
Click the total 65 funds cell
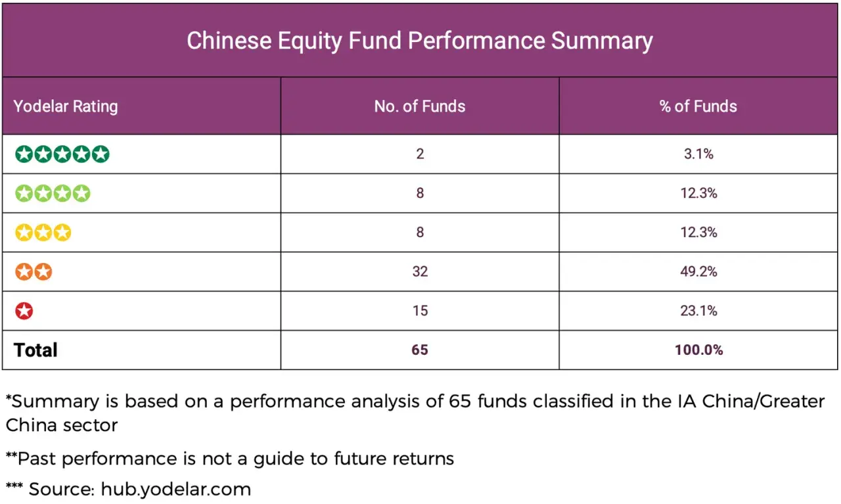[x=420, y=350]
